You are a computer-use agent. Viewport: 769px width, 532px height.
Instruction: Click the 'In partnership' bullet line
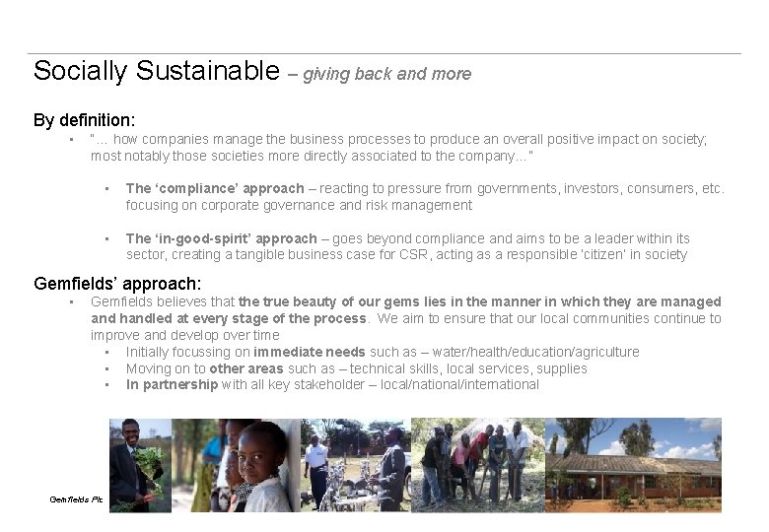tap(332, 384)
